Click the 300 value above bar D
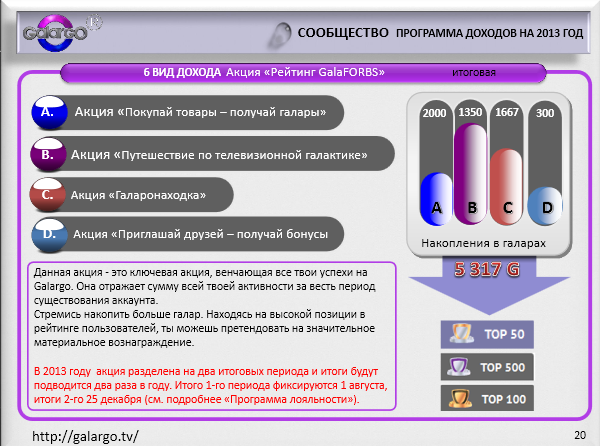The width and height of the screenshot is (600, 446). [545, 113]
